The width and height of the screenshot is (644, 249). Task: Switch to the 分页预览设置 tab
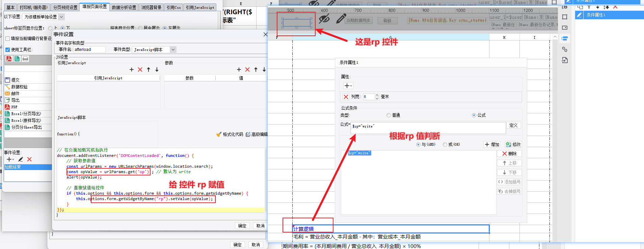pyautogui.click(x=65, y=7)
